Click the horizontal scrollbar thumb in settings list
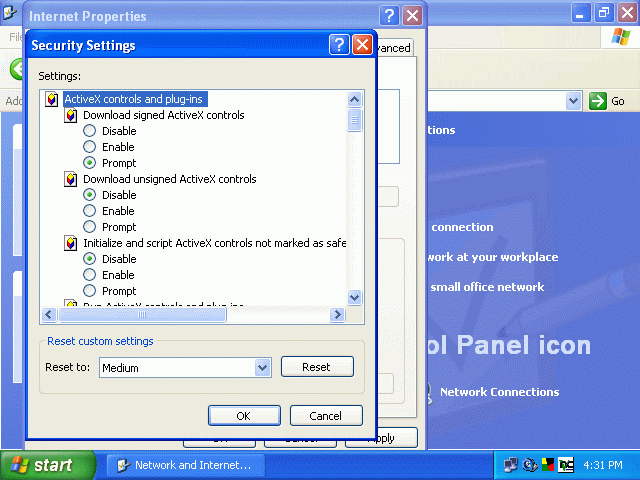 142,315
